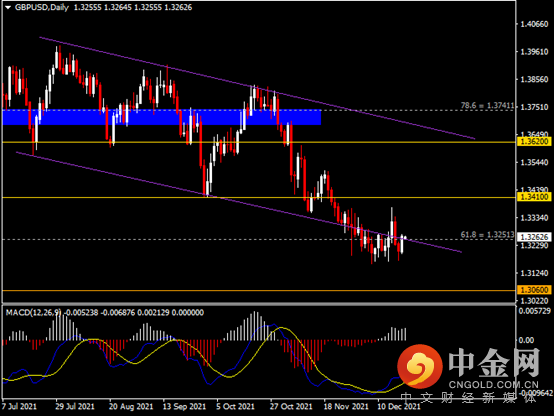Select the 1.30220 price scale value
Image resolution: width=554 pixels, height=416 pixels.
(535, 300)
